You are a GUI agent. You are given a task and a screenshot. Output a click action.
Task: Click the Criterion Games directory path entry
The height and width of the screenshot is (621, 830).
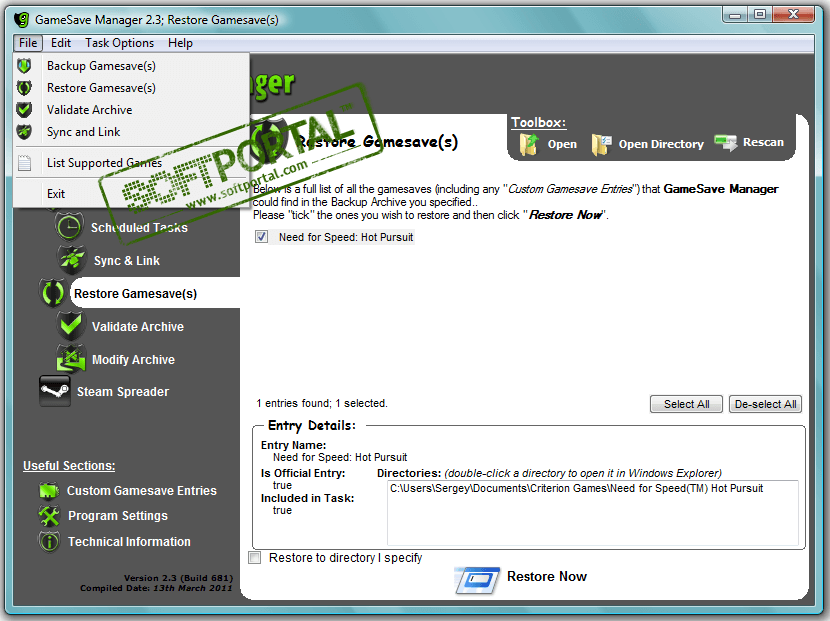(x=576, y=488)
